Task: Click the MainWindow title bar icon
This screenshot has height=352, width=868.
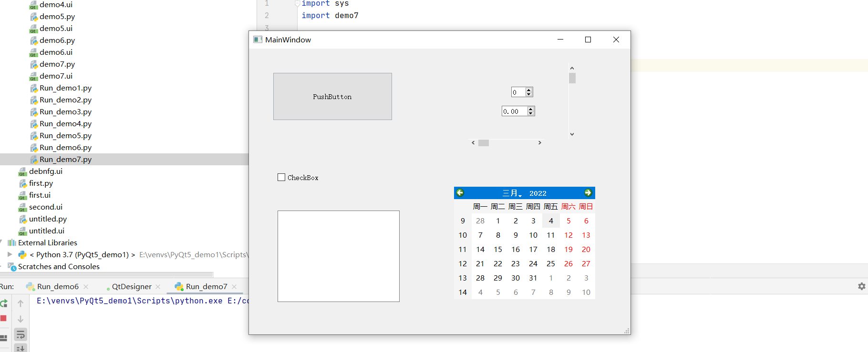Action: [258, 40]
